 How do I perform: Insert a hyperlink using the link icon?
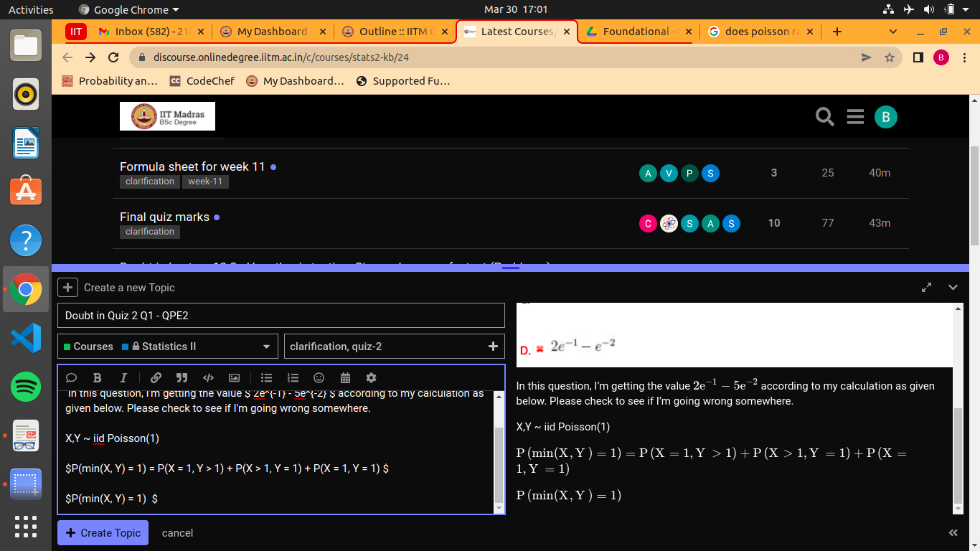tap(156, 378)
